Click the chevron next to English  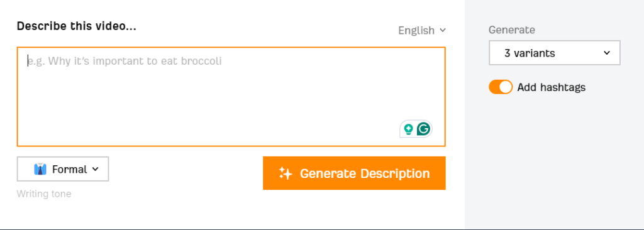coord(442,30)
